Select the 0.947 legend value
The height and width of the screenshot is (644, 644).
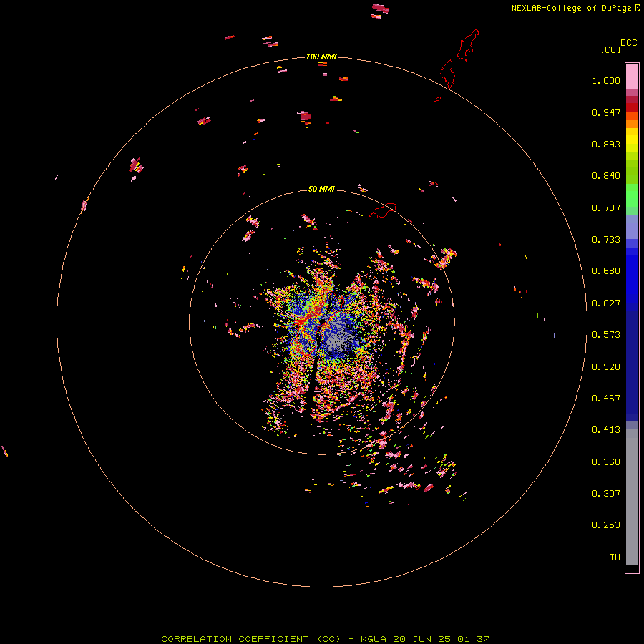click(x=606, y=112)
